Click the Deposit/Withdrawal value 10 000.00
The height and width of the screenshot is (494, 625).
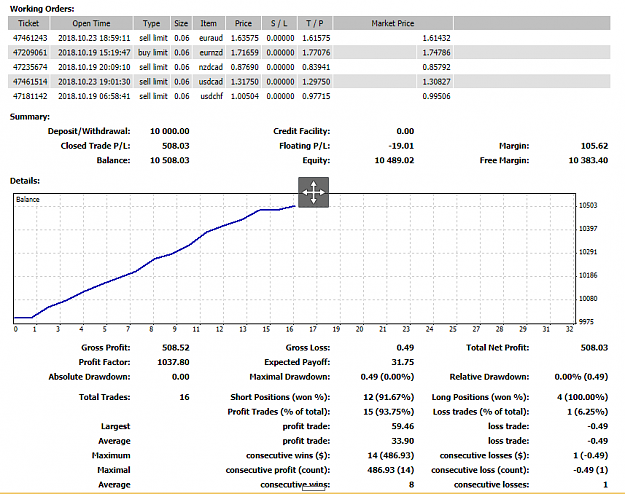tap(169, 131)
